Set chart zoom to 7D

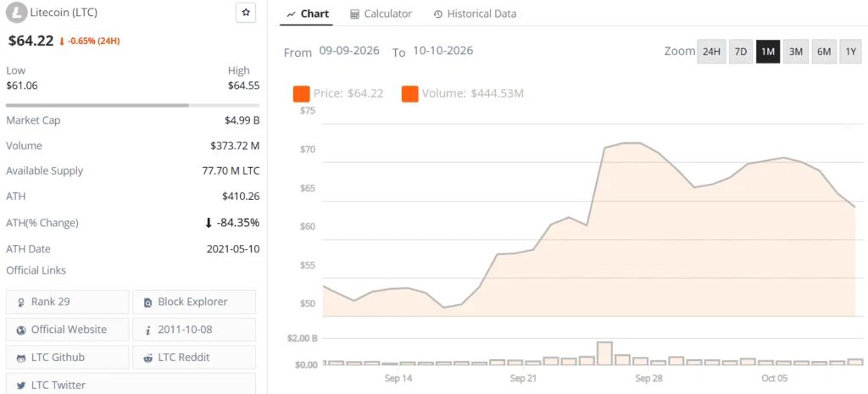pyautogui.click(x=740, y=52)
